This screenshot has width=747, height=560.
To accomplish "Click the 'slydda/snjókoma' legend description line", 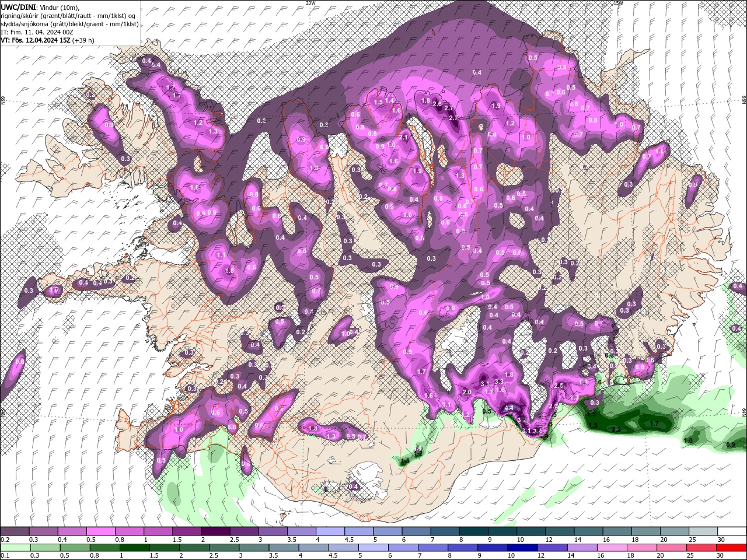I will click(x=69, y=24).
